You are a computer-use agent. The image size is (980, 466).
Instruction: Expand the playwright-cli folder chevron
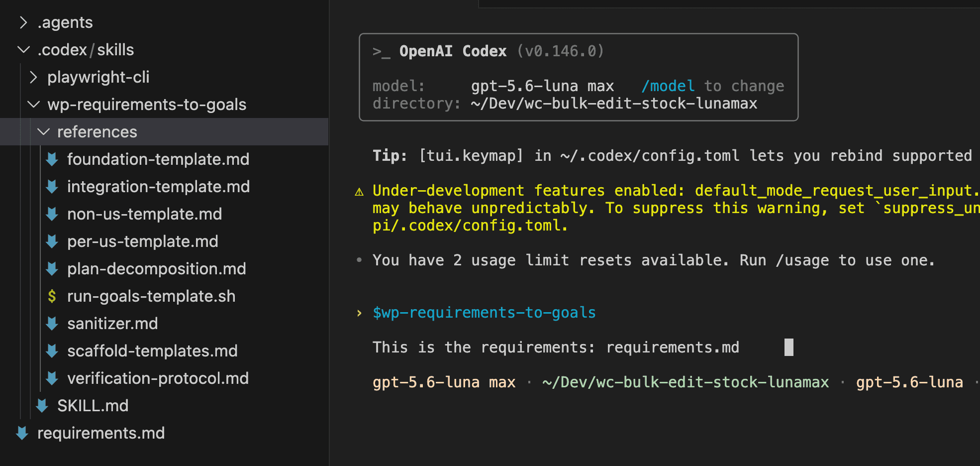tap(33, 77)
